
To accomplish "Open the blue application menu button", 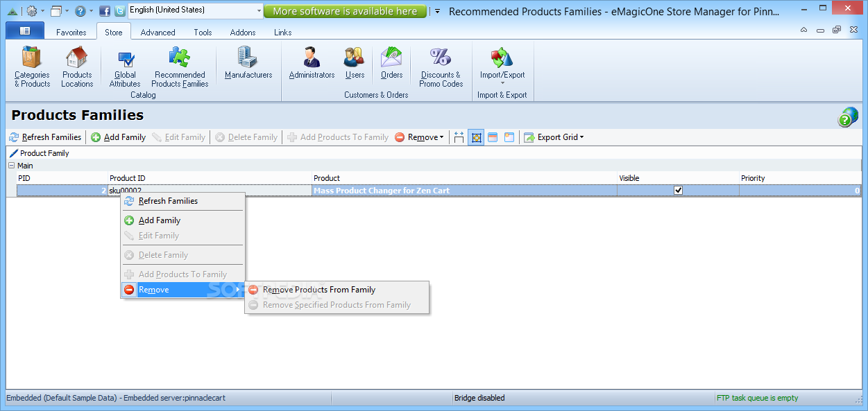I will point(25,30).
